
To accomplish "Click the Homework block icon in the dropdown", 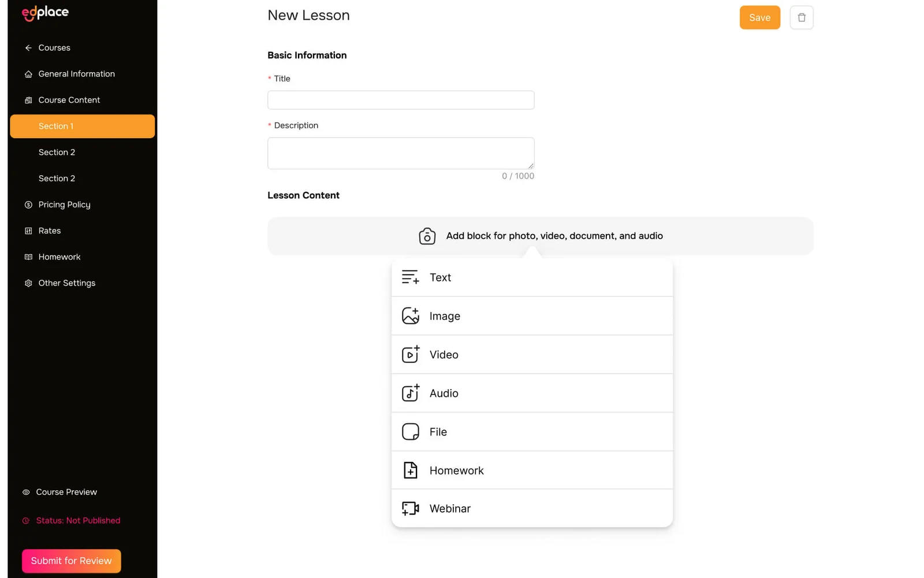I will click(x=410, y=470).
